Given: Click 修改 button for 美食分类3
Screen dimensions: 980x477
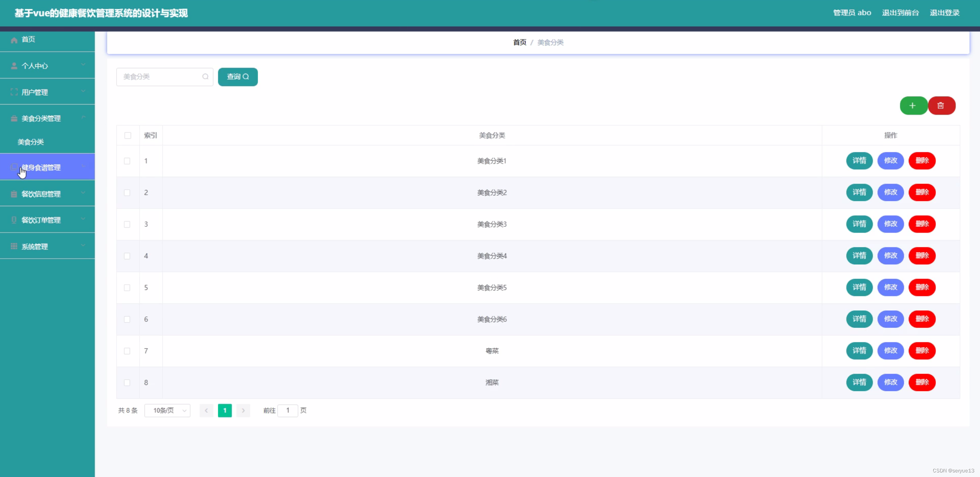Looking at the screenshot, I should pos(890,224).
